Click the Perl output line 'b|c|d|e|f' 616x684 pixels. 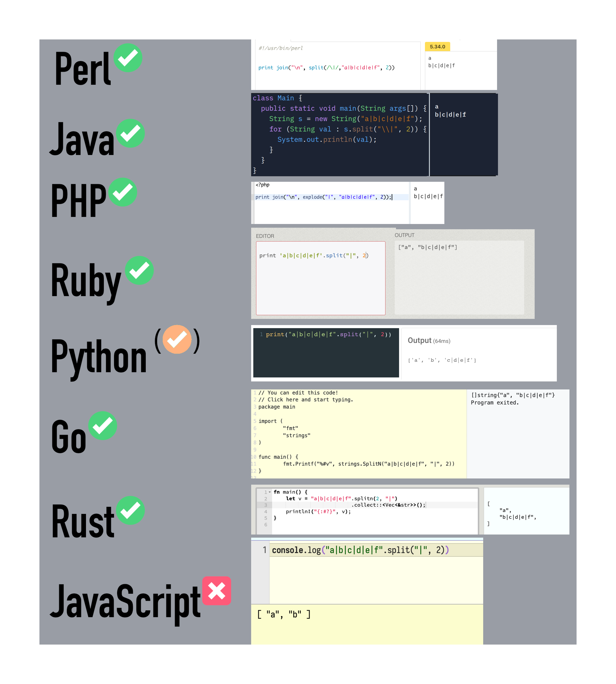click(441, 65)
